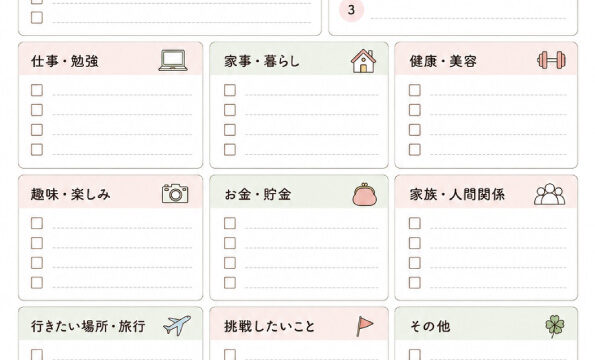Click the pink circle numbered 3
Viewport: 595px width, 360px height.
pos(351,9)
